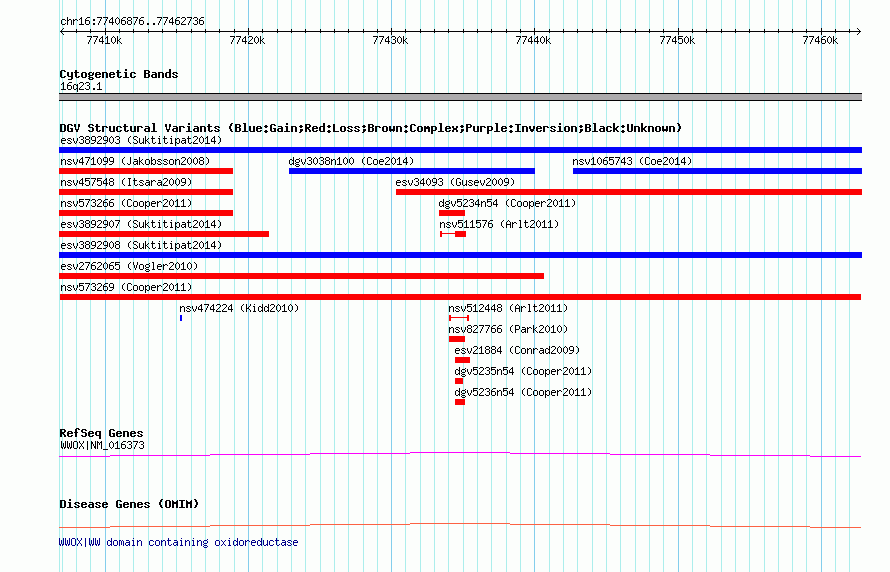Click the 77420k ruler tick label
The height and width of the screenshot is (572, 890).
coord(247,40)
